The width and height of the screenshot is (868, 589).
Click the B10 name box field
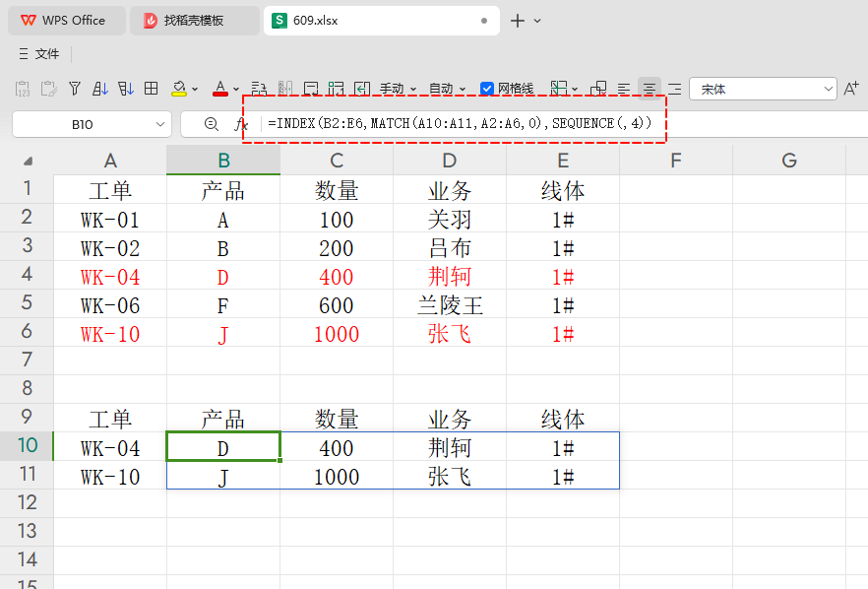coord(83,124)
